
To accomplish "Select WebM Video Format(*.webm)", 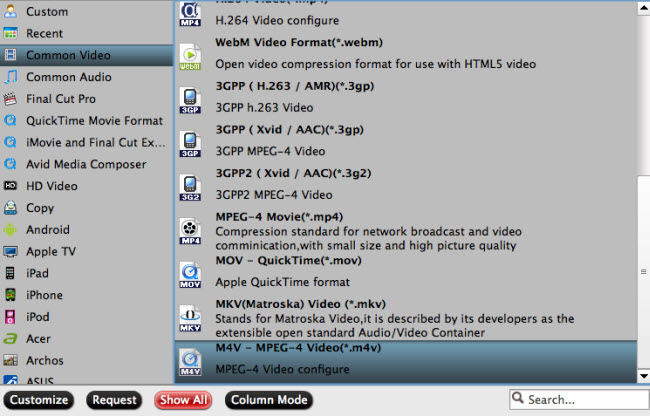I will [x=406, y=57].
